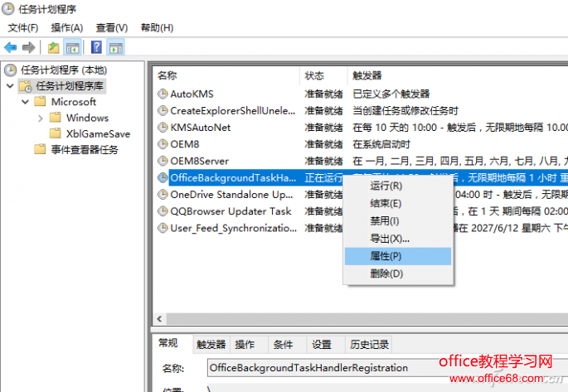Choose 禁用(I) from the context menu
This screenshot has width=568, height=392.
point(398,220)
